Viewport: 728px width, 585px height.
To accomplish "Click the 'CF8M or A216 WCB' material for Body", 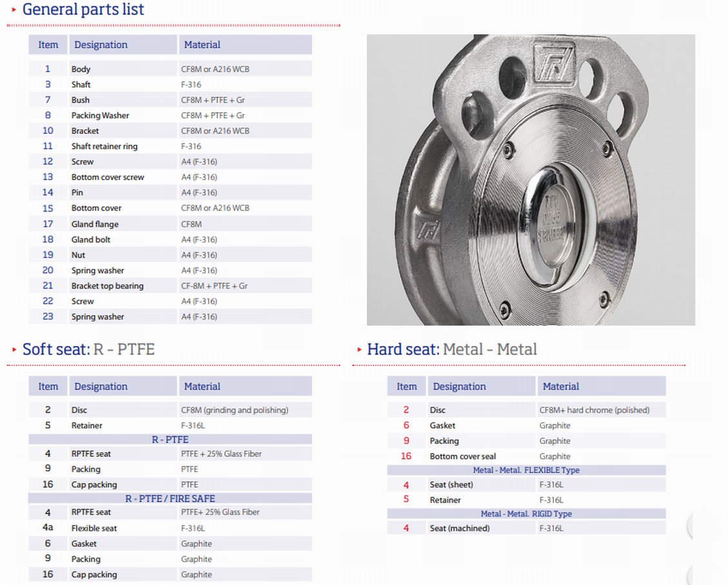I will click(215, 69).
